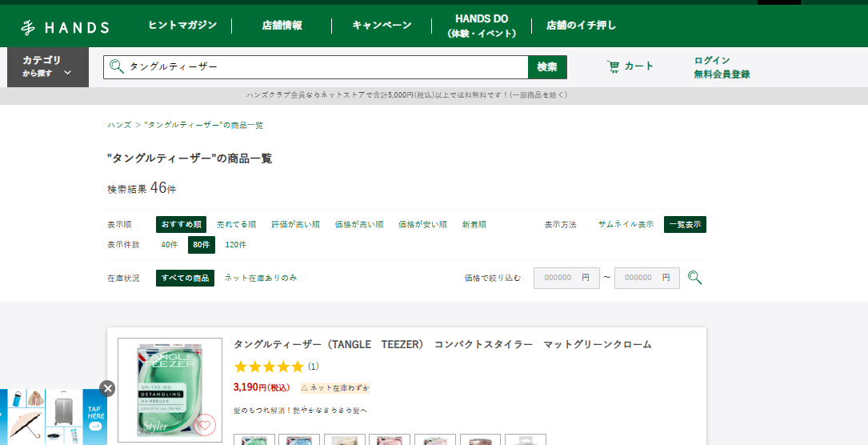Click the 髪のもつれ解消 product description
868x445 pixels.
(x=301, y=410)
